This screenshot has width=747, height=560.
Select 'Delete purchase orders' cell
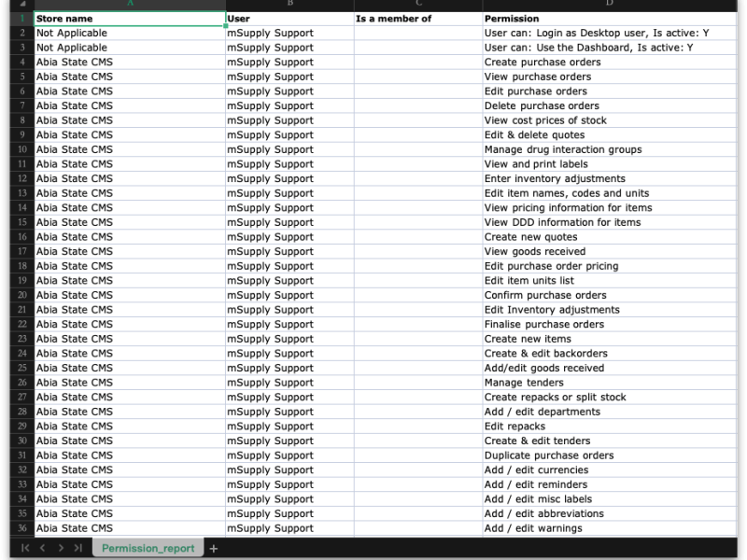click(x=610, y=105)
